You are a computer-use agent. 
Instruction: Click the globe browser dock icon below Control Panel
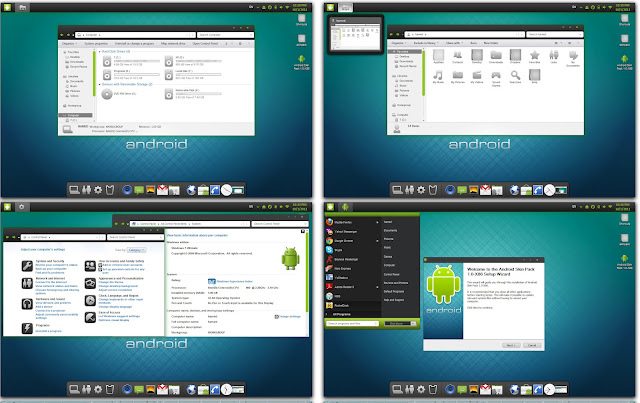click(191, 390)
